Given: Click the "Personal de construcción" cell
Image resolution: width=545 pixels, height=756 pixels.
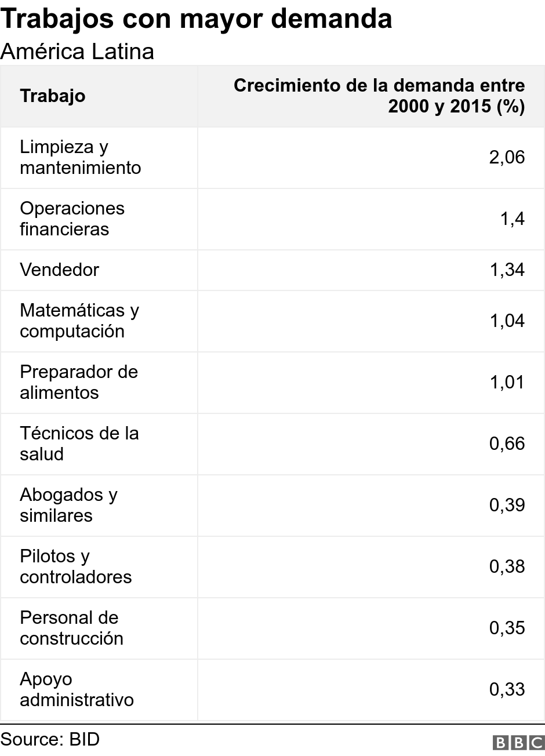Looking at the screenshot, I should tap(71, 628).
